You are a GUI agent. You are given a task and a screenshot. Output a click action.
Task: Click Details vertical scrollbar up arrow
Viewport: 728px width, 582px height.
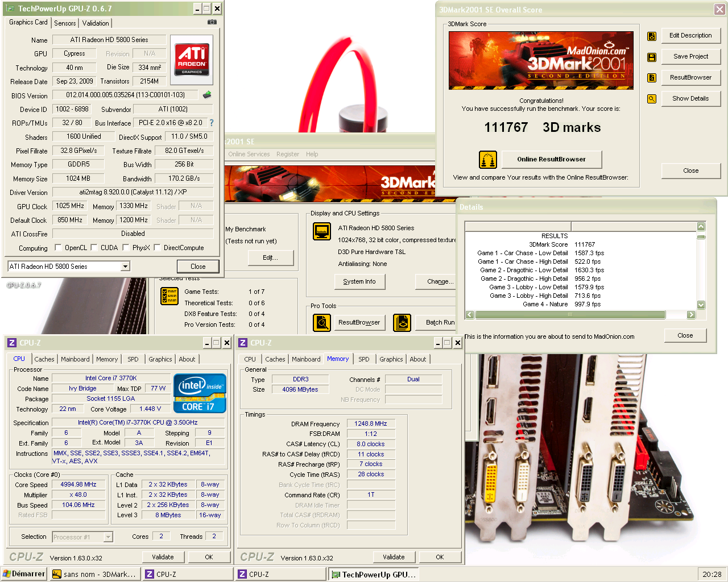tap(701, 227)
